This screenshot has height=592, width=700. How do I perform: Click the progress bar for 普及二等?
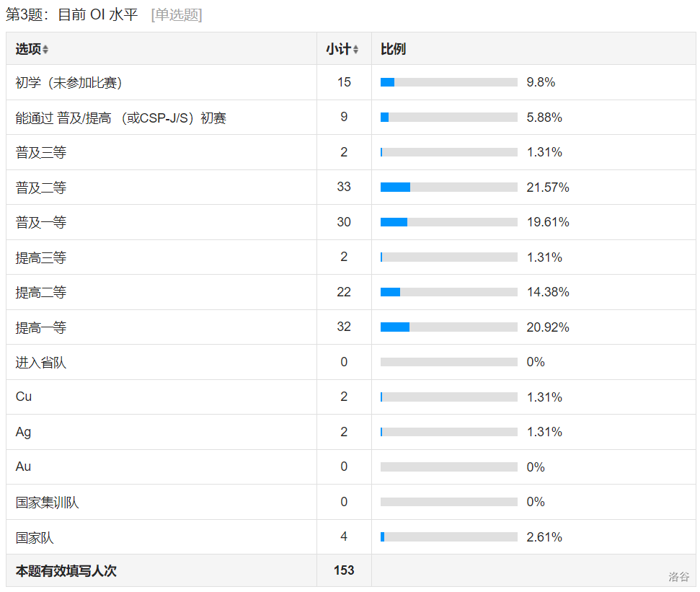pyautogui.click(x=448, y=187)
